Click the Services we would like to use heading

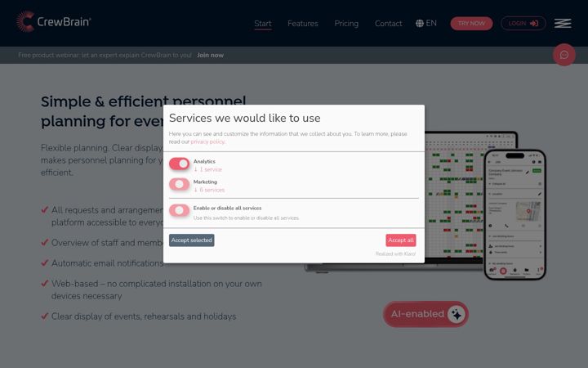point(244,119)
